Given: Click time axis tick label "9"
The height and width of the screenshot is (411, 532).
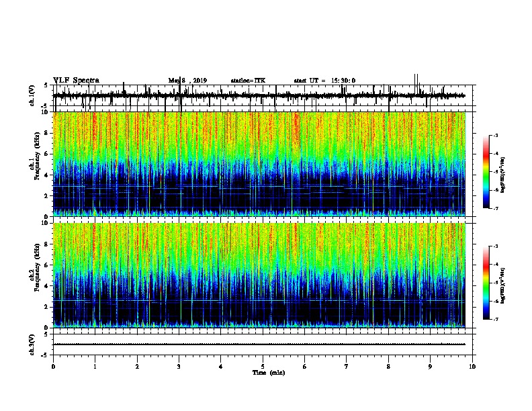Looking at the screenshot, I should coord(430,367).
